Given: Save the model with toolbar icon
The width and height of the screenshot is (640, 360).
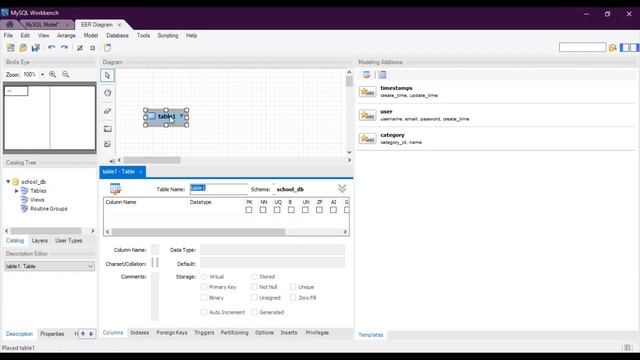Looking at the screenshot, I should click(36, 48).
